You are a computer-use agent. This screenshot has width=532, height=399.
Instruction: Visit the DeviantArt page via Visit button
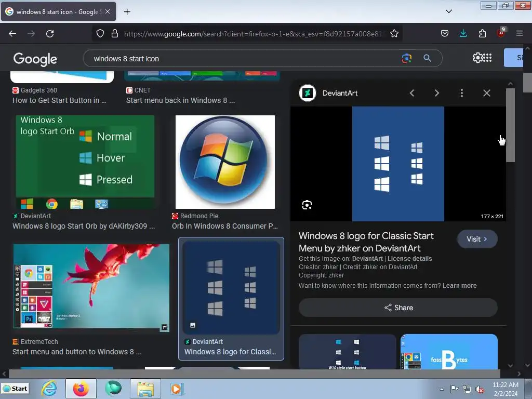click(477, 239)
